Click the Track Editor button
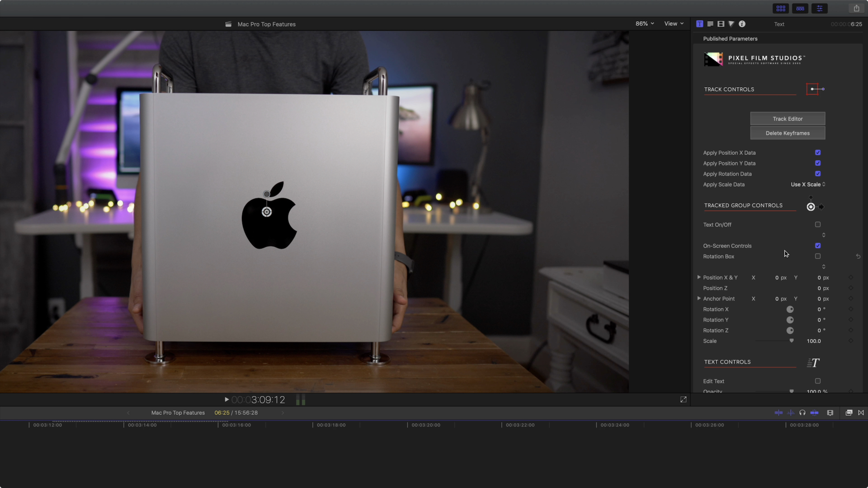 click(x=788, y=119)
